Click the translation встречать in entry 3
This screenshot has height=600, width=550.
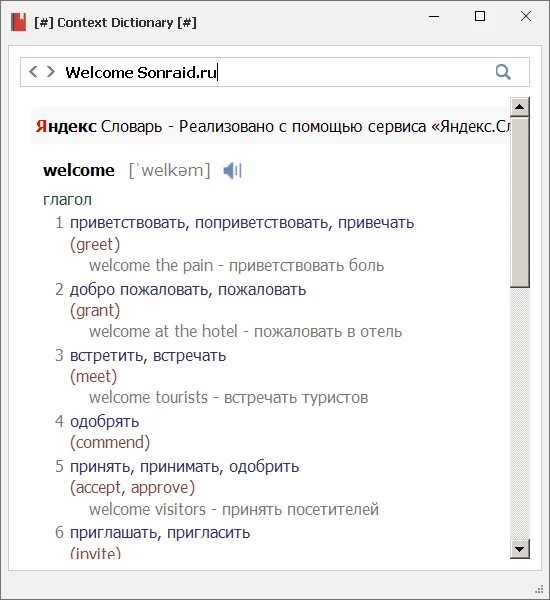(189, 356)
